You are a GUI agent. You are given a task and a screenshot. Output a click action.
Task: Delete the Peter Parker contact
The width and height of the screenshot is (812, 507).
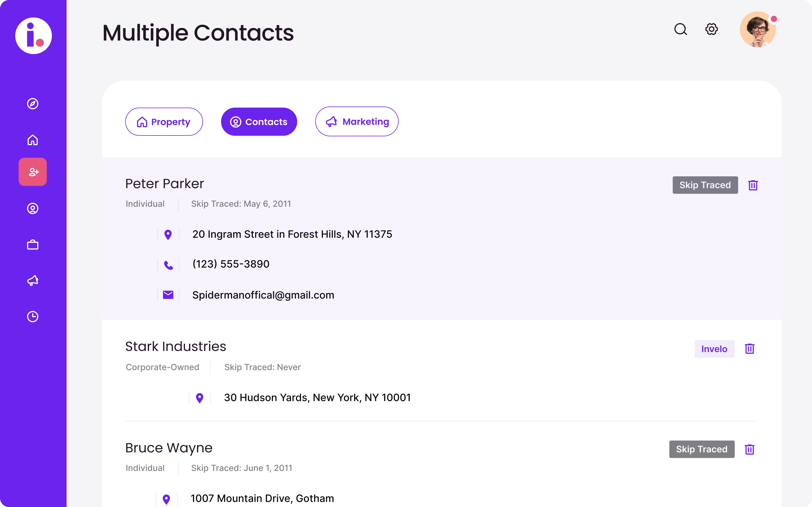point(753,185)
